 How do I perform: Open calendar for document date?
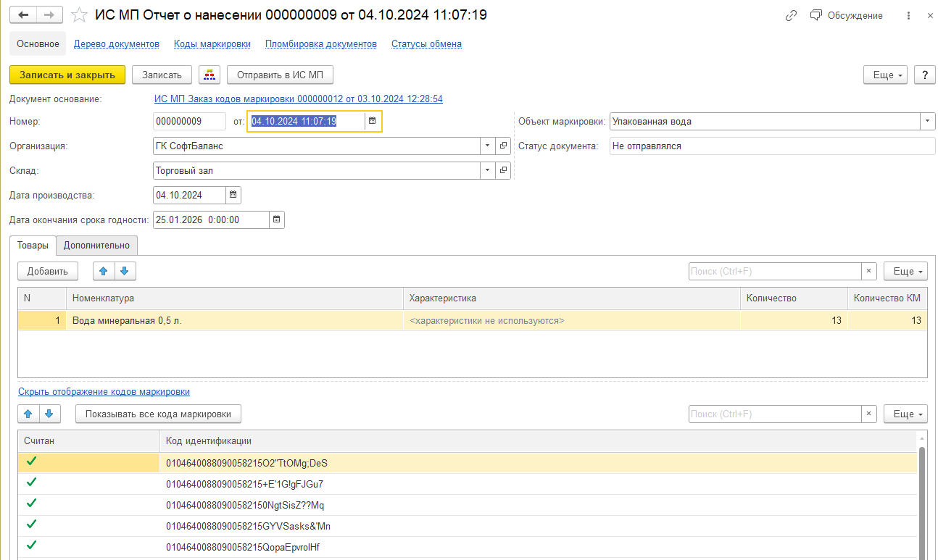pyautogui.click(x=372, y=121)
